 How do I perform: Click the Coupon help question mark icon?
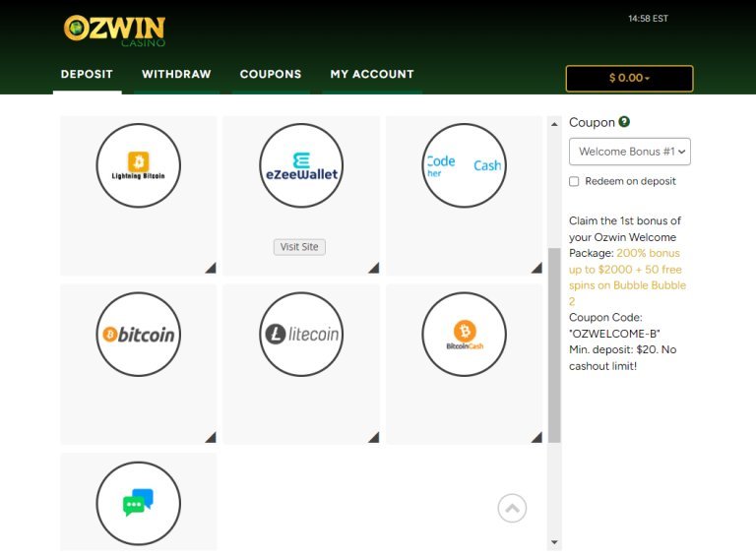(624, 122)
